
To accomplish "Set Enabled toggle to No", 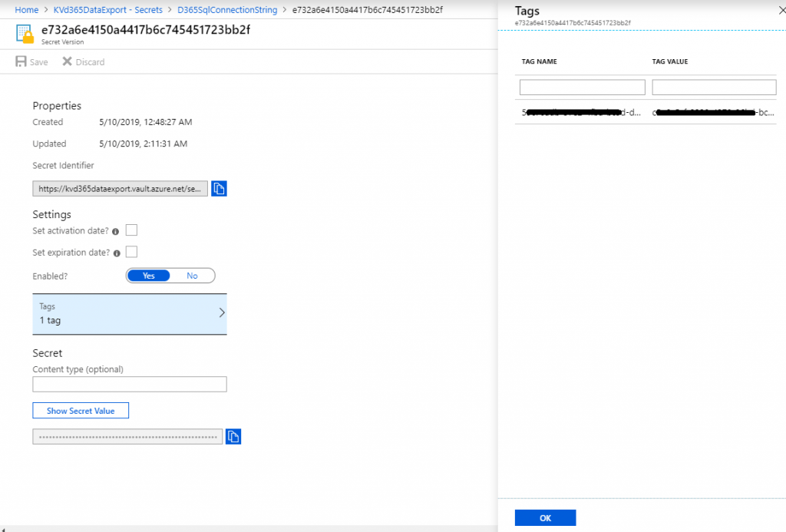I will [x=192, y=276].
